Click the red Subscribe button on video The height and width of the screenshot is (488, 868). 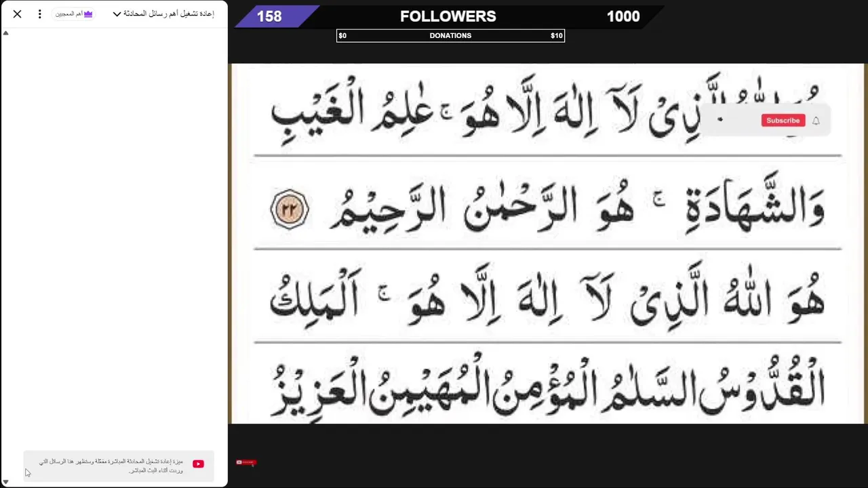click(x=783, y=121)
